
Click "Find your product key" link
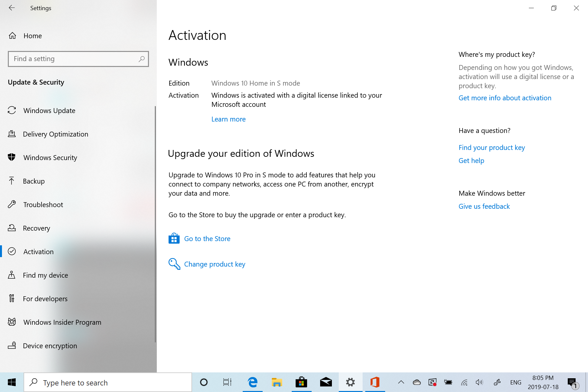point(492,147)
